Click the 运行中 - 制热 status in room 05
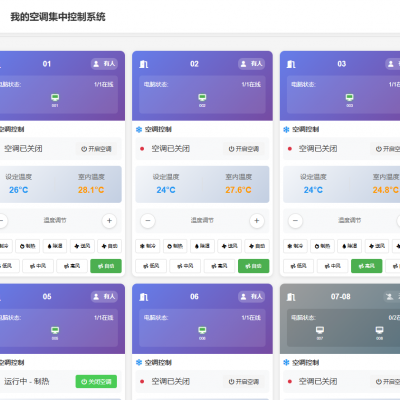This screenshot has height=400, width=400. coord(27,381)
